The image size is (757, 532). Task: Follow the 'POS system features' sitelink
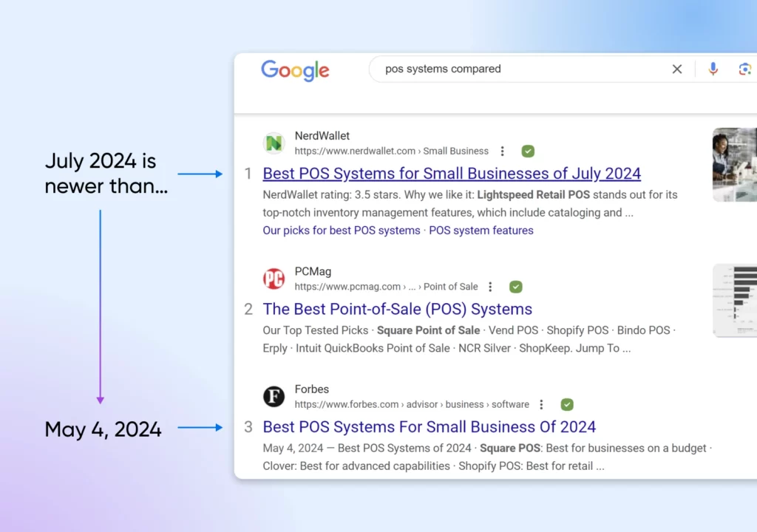pyautogui.click(x=481, y=231)
